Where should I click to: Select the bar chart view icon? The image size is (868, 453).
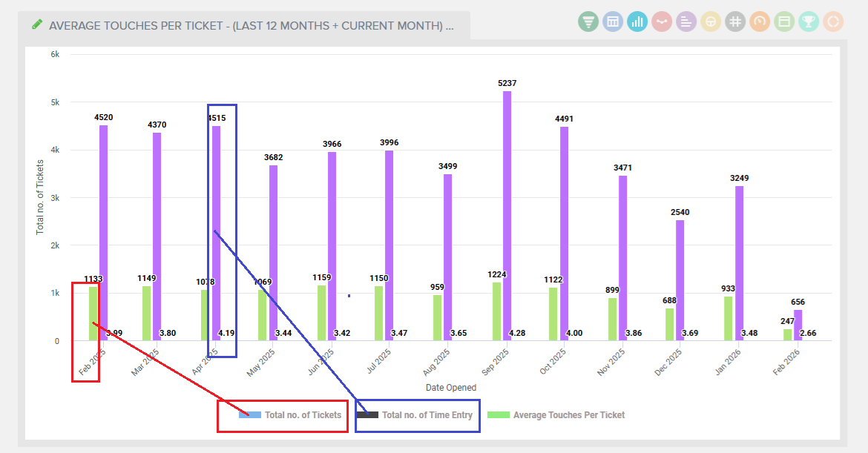[637, 22]
